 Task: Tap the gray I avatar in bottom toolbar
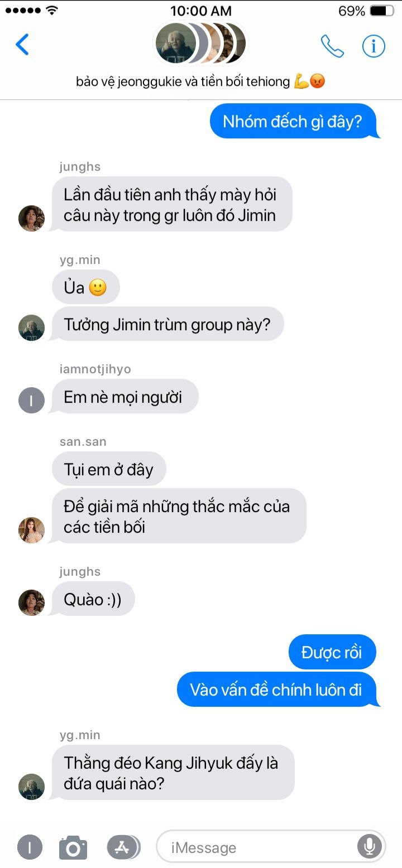point(30,847)
